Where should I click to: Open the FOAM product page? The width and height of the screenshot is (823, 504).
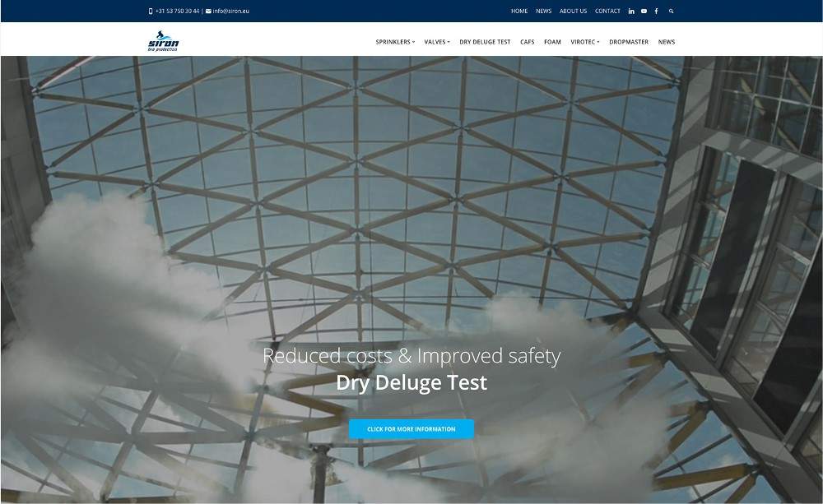[551, 41]
